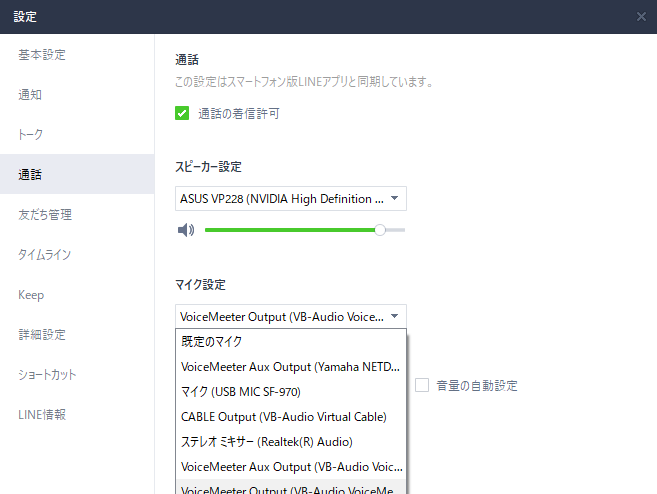Open 詳細設定 settings section
657x494 pixels.
(77, 334)
